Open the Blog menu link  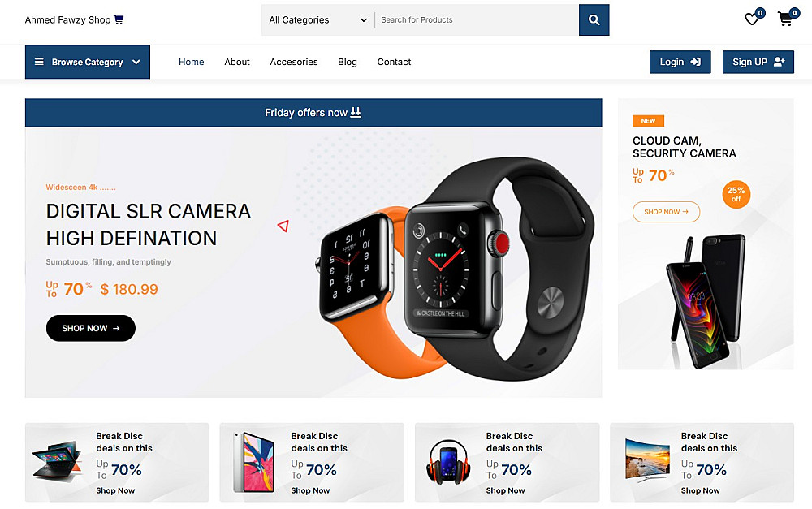pyautogui.click(x=347, y=62)
